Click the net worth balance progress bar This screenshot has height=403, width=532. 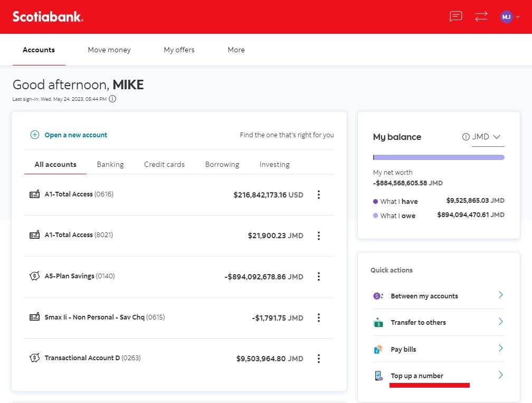pyautogui.click(x=439, y=157)
